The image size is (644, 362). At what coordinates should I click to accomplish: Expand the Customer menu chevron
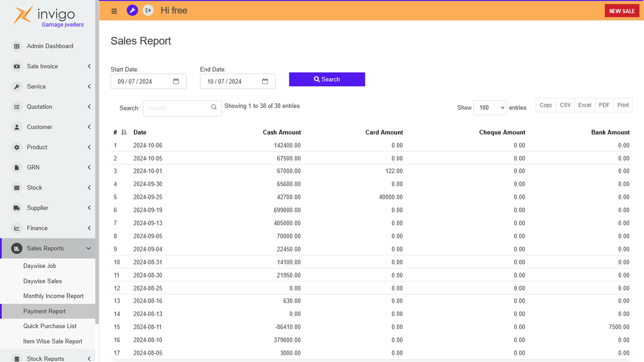pyautogui.click(x=89, y=127)
